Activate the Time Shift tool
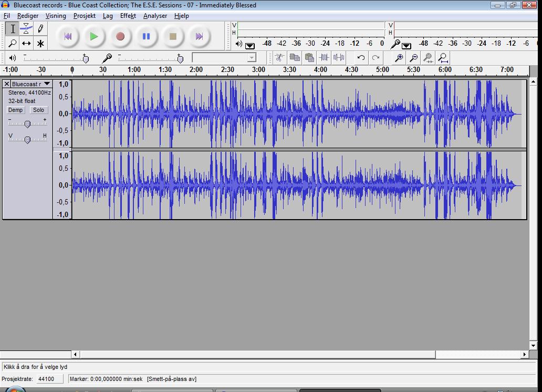The width and height of the screenshot is (542, 392). tap(26, 44)
